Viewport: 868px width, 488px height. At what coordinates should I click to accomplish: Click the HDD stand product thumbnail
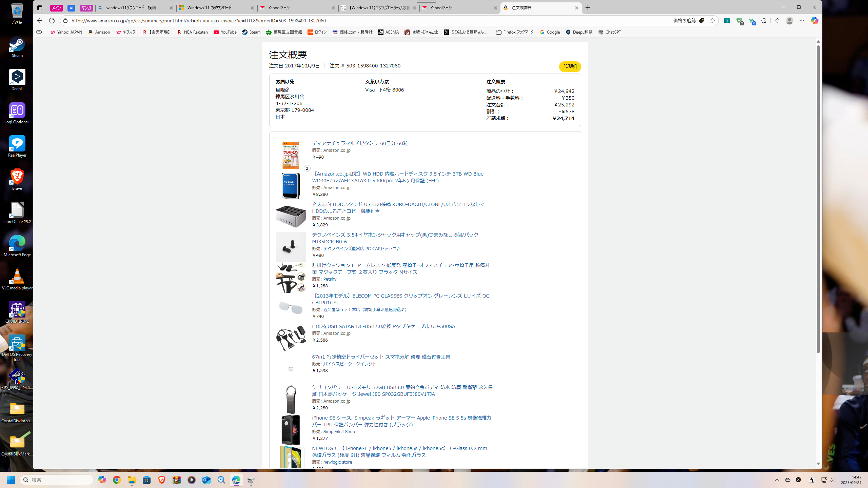coord(291,216)
